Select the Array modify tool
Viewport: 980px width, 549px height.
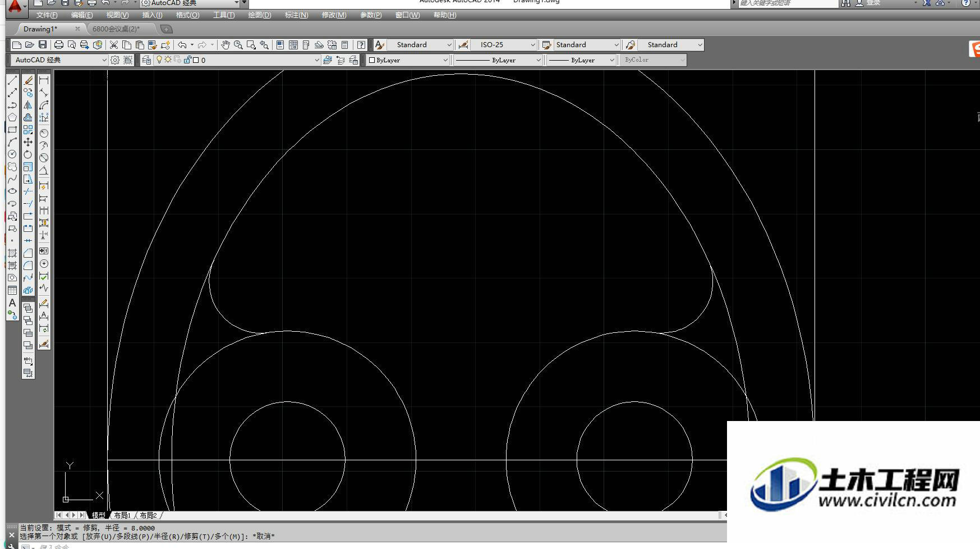pyautogui.click(x=28, y=130)
